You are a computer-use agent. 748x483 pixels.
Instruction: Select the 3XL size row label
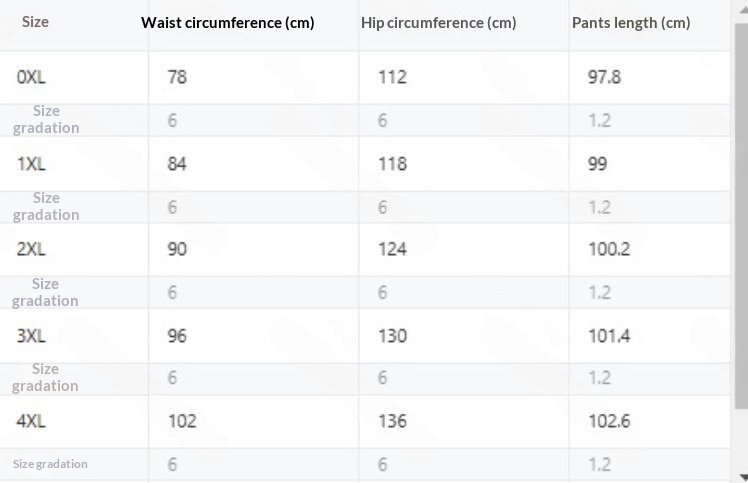tap(31, 335)
